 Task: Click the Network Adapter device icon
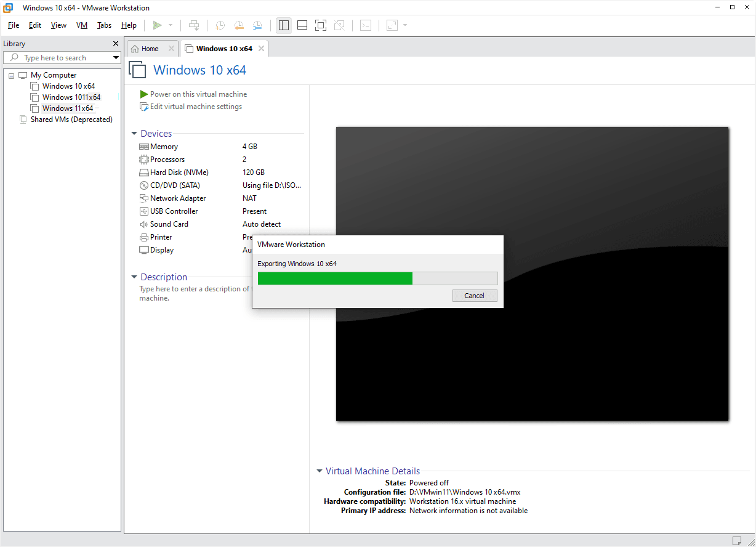tap(144, 198)
